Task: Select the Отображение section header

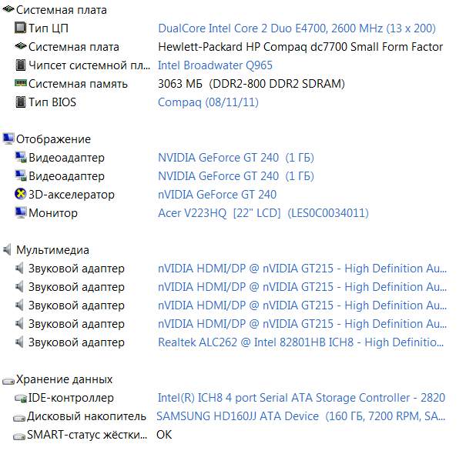Action: (53, 139)
